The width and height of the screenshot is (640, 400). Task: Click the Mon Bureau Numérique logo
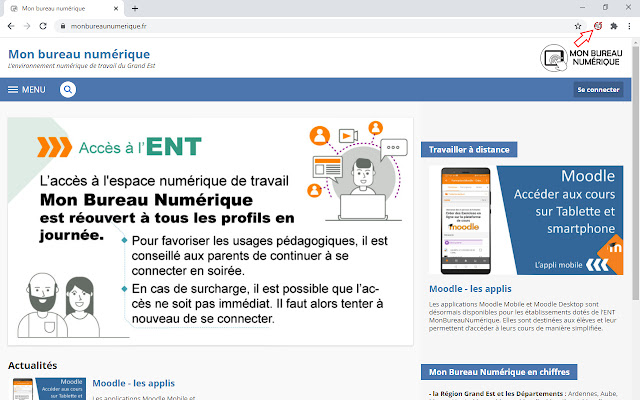(x=581, y=58)
